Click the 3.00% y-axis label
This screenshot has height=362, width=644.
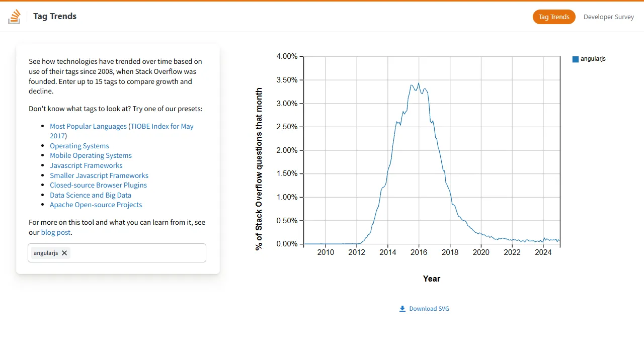pos(287,104)
